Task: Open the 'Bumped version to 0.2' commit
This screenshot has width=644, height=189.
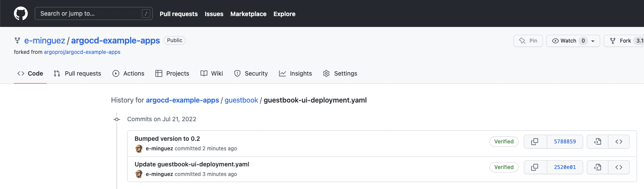Action: [x=167, y=139]
